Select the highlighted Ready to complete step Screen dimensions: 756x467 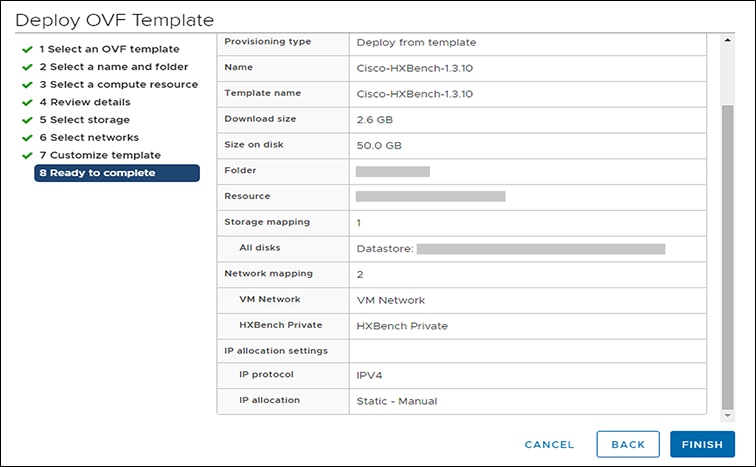116,173
